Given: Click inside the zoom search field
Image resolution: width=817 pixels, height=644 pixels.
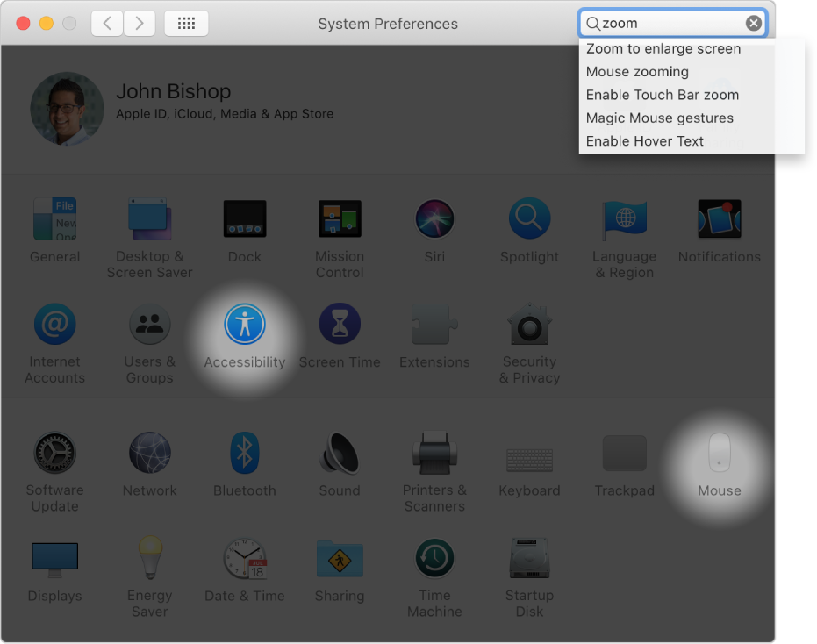Looking at the screenshot, I should coord(673,23).
